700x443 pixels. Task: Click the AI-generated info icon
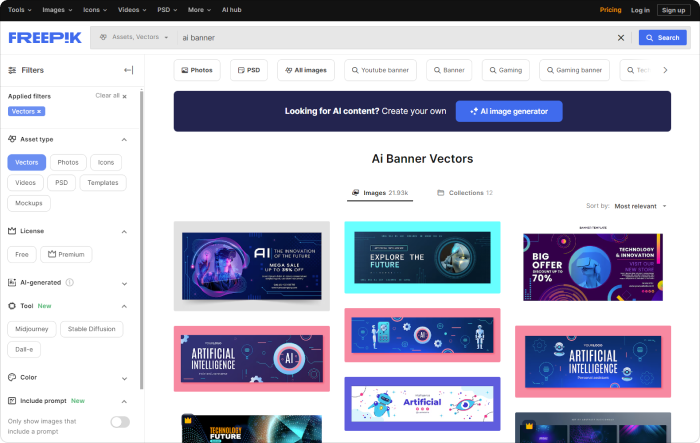(x=70, y=282)
